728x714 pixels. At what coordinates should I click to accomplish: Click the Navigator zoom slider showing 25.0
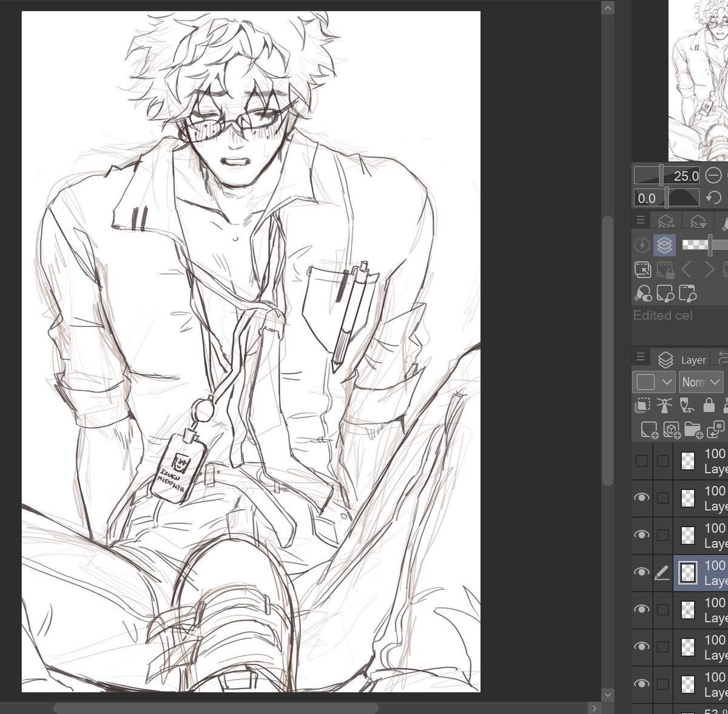(667, 175)
